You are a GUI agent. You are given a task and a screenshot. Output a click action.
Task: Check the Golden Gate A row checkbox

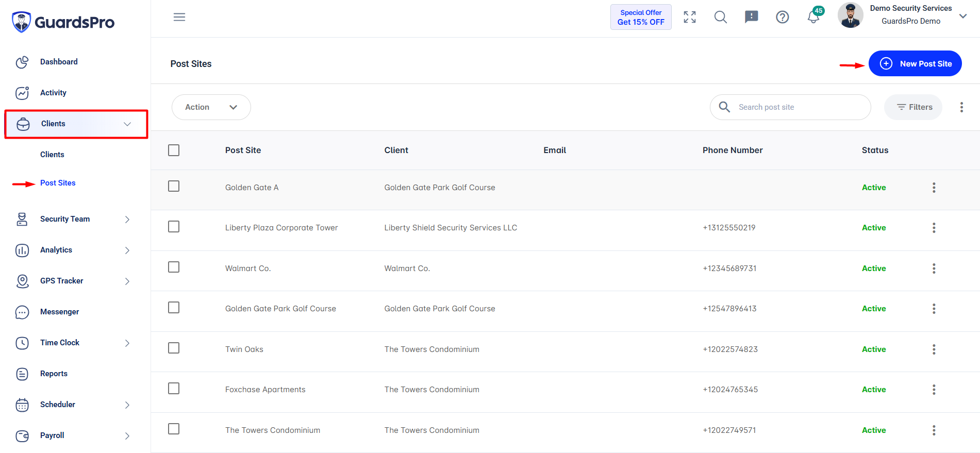(x=174, y=186)
